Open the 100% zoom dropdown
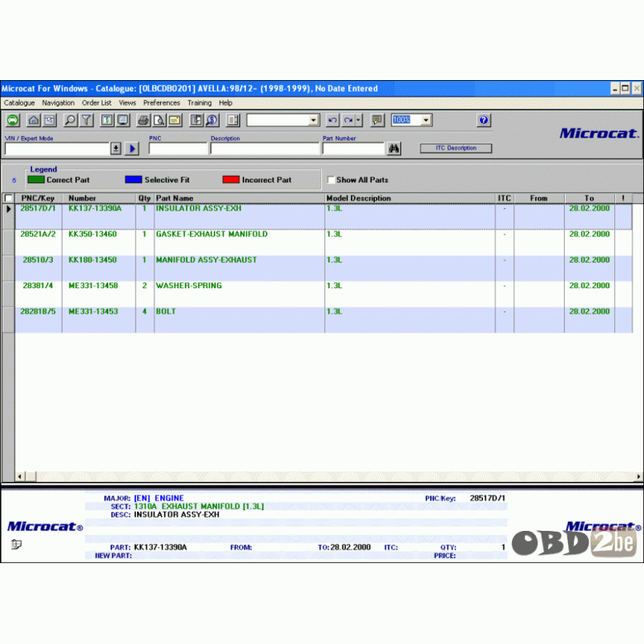 click(426, 121)
